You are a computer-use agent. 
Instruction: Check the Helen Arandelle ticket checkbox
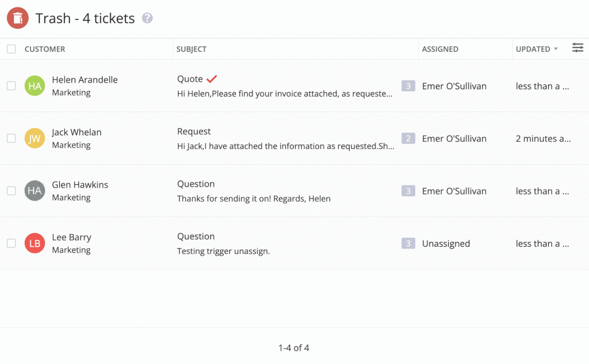(x=11, y=86)
